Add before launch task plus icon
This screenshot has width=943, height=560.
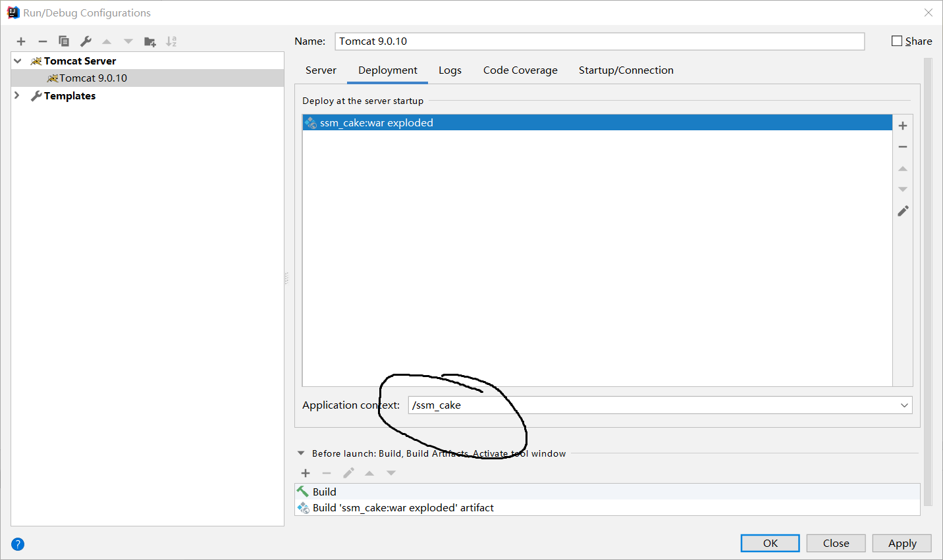point(306,473)
